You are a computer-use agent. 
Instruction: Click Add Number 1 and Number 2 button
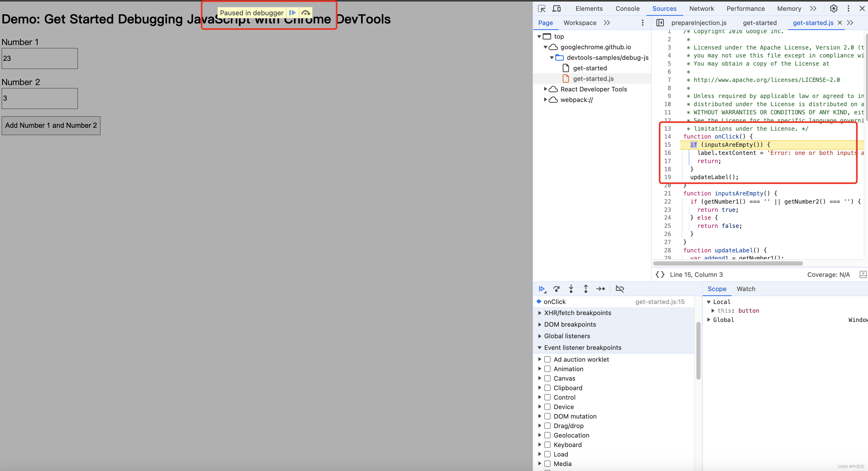[x=51, y=125]
